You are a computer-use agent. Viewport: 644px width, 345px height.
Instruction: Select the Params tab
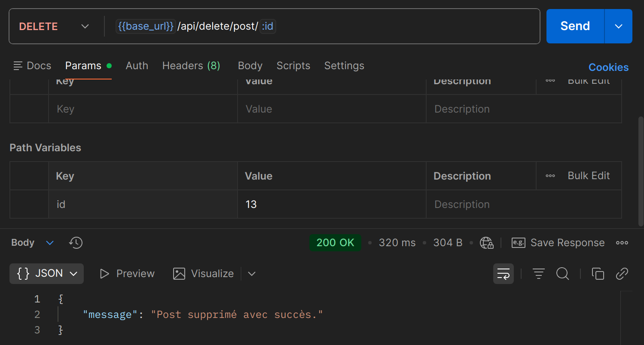(88, 66)
